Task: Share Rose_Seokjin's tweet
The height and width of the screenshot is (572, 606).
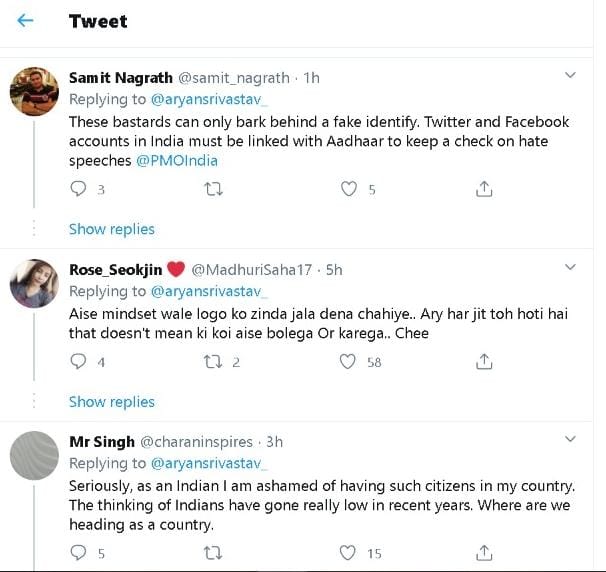Action: click(483, 361)
